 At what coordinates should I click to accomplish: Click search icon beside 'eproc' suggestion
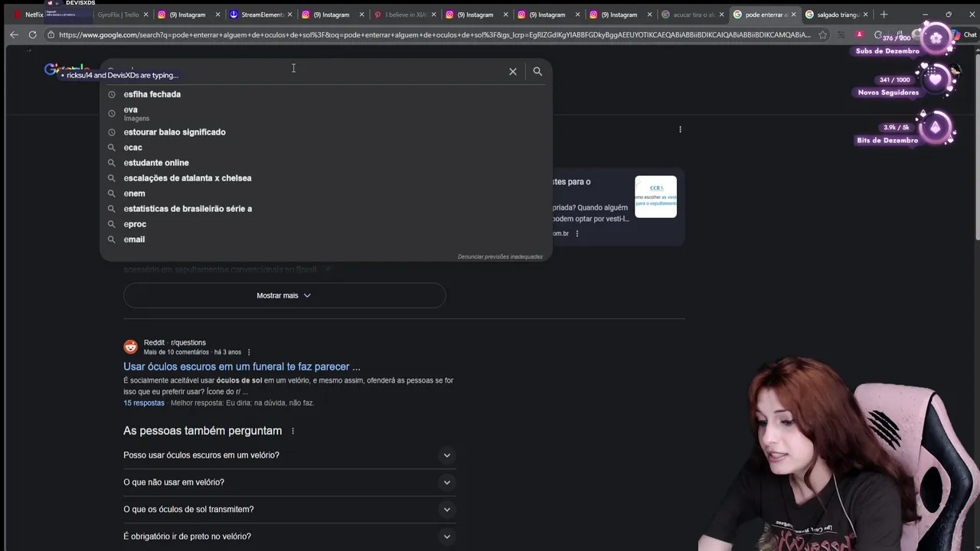(112, 224)
